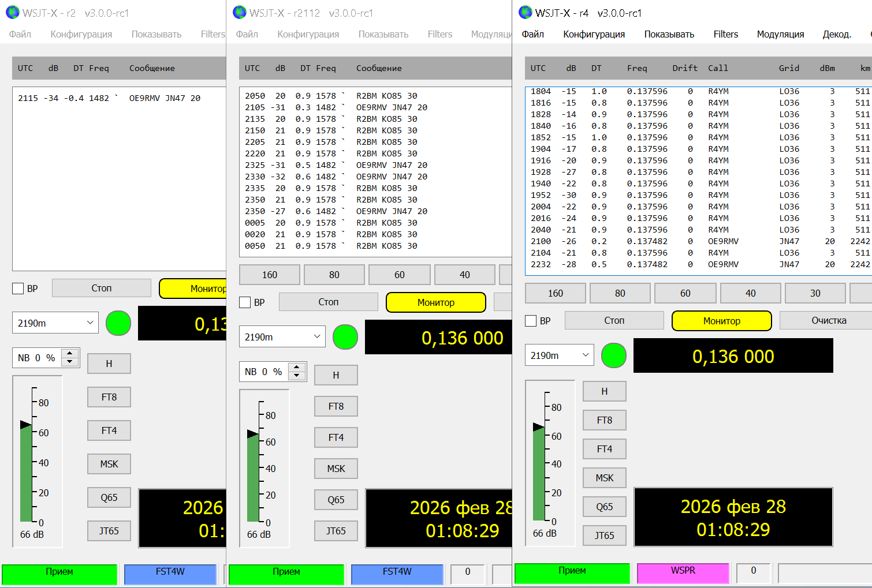Image resolution: width=872 pixels, height=588 pixels.
Task: Click the green round indicator in r2 window
Action: tap(118, 323)
